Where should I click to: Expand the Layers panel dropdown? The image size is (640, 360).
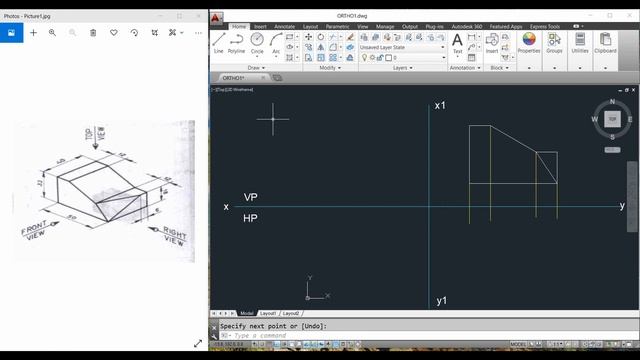402,68
